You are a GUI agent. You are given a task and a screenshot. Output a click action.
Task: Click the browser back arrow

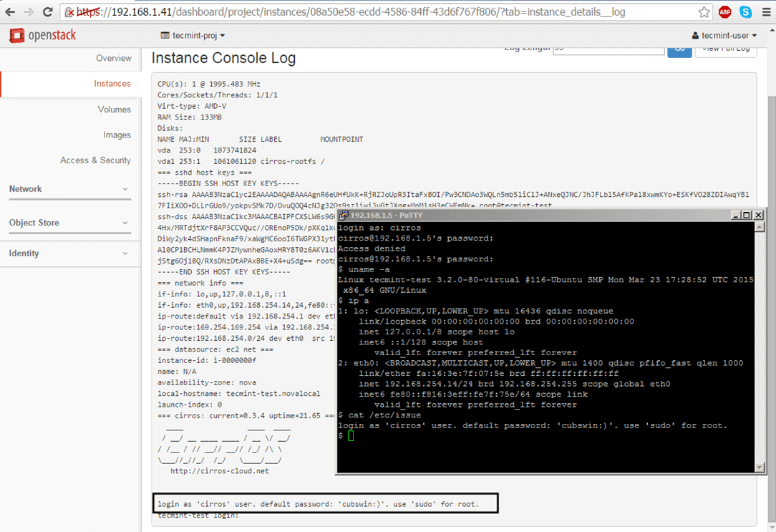[10, 12]
